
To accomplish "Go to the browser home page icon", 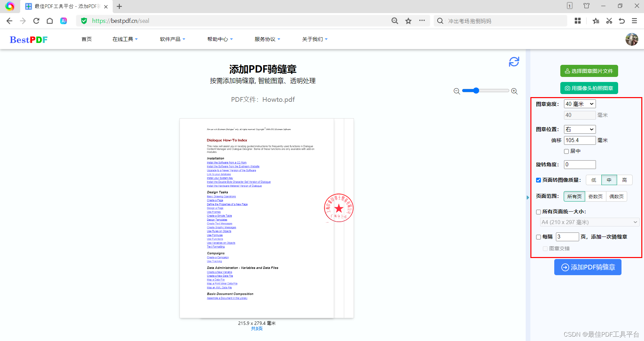I will [50, 21].
